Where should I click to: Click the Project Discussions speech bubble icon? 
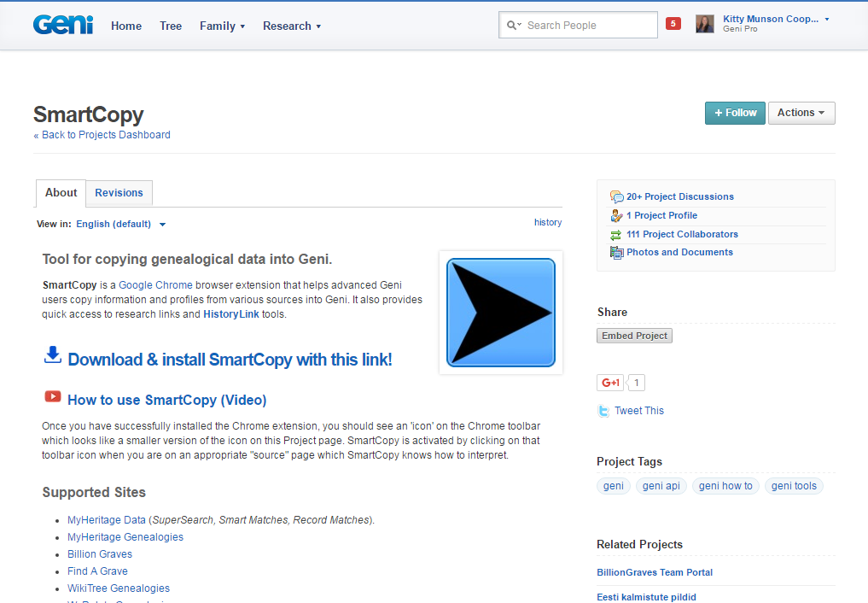pyautogui.click(x=617, y=196)
